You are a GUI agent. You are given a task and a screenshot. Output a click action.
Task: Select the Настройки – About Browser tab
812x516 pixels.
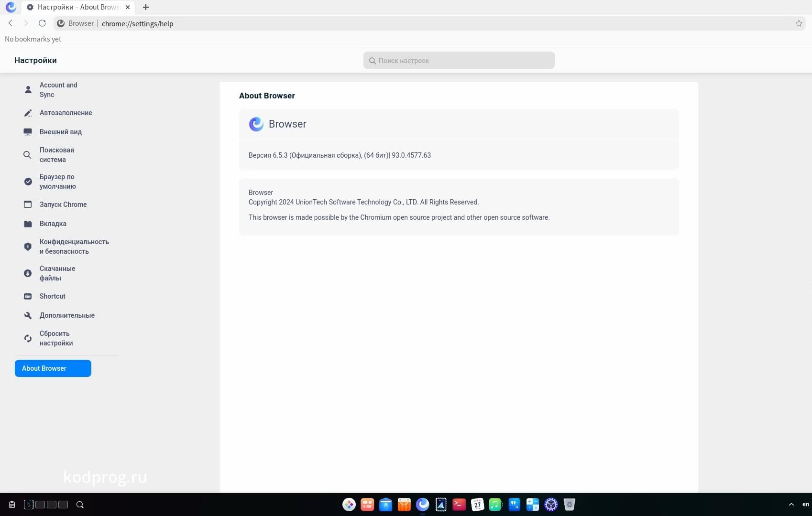coord(78,7)
